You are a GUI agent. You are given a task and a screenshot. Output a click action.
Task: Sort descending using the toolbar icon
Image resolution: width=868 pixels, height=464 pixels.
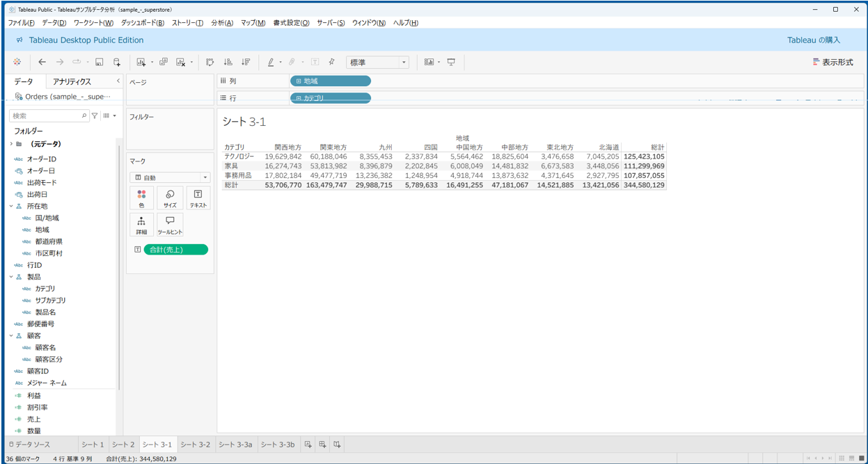coord(246,62)
